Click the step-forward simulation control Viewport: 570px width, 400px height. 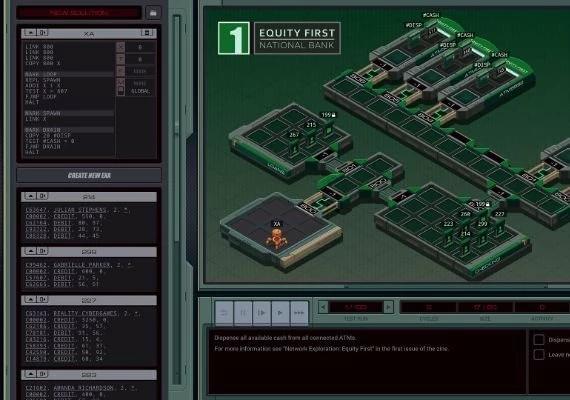261,313
